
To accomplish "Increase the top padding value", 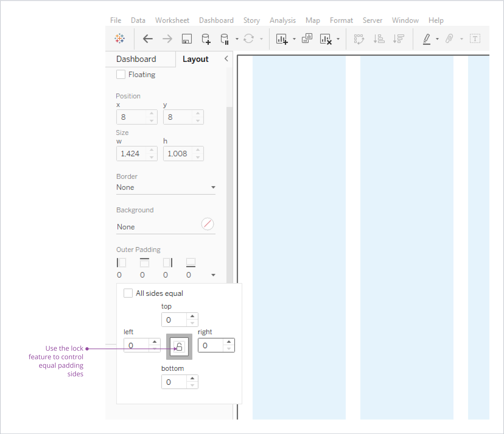I will point(192,316).
